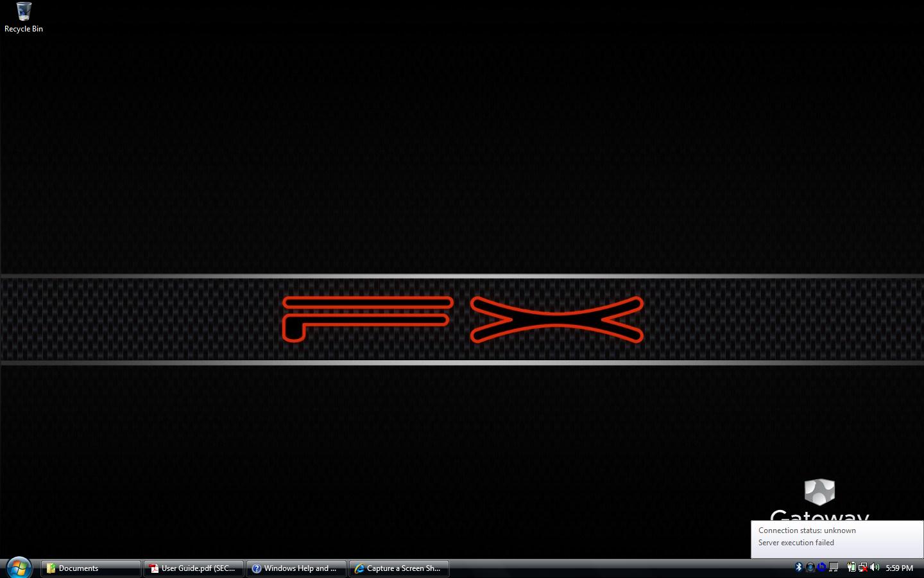
Task: Open the power battery tray icon
Action: coord(851,567)
